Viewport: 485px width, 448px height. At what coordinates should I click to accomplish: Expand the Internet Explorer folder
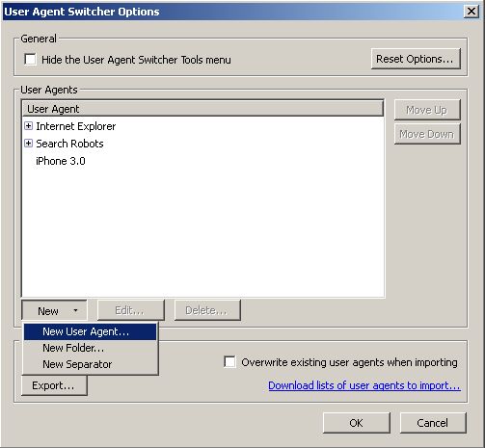coord(28,126)
